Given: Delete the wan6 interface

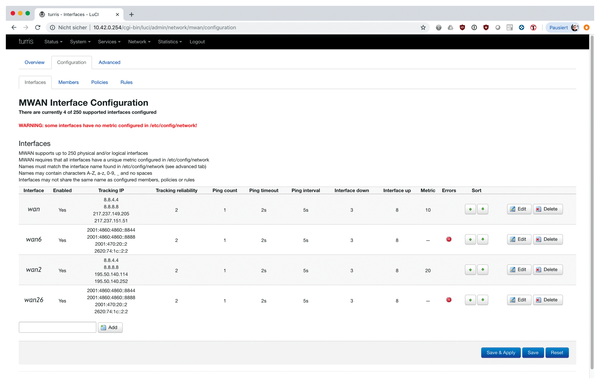Looking at the screenshot, I should (548, 239).
